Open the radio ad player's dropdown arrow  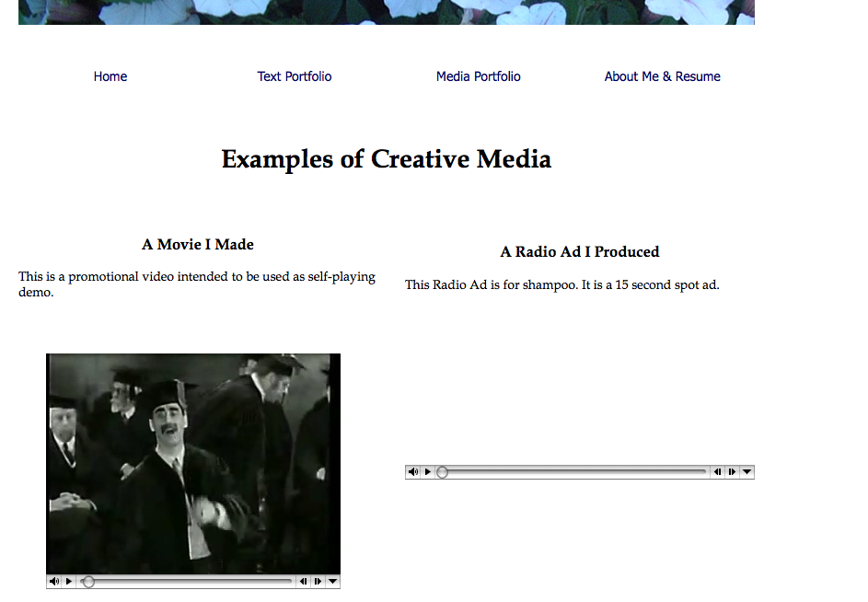[x=746, y=472]
